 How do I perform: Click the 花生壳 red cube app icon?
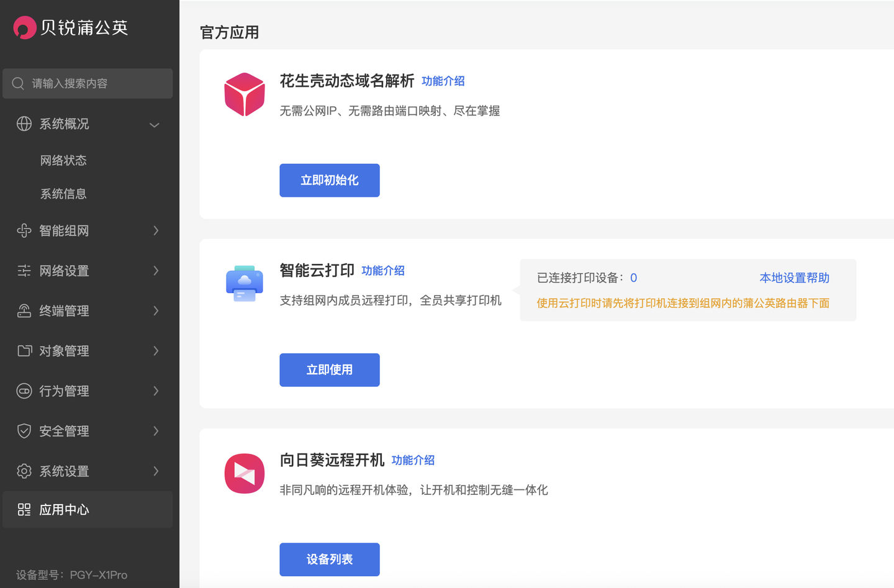coord(245,94)
